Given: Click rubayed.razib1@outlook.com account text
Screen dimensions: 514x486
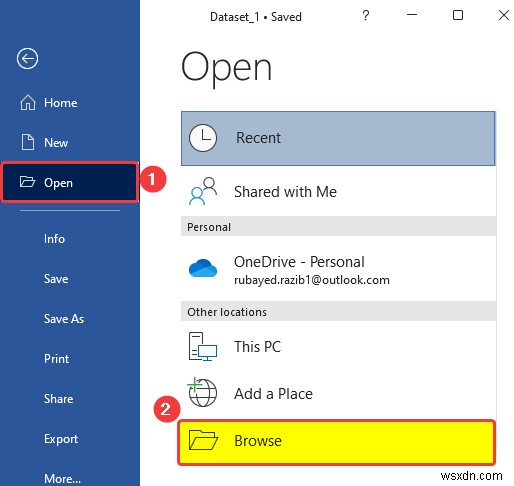Looking at the screenshot, I should [x=312, y=280].
